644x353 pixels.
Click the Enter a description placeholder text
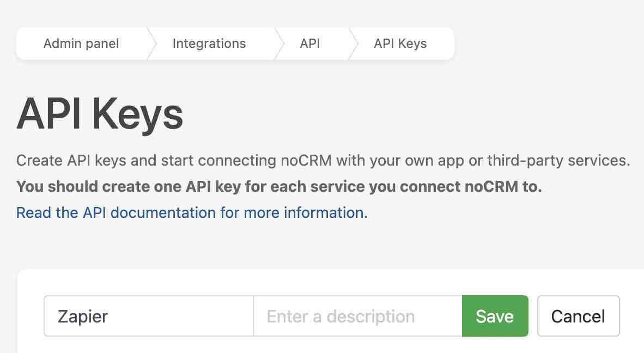tap(340, 316)
